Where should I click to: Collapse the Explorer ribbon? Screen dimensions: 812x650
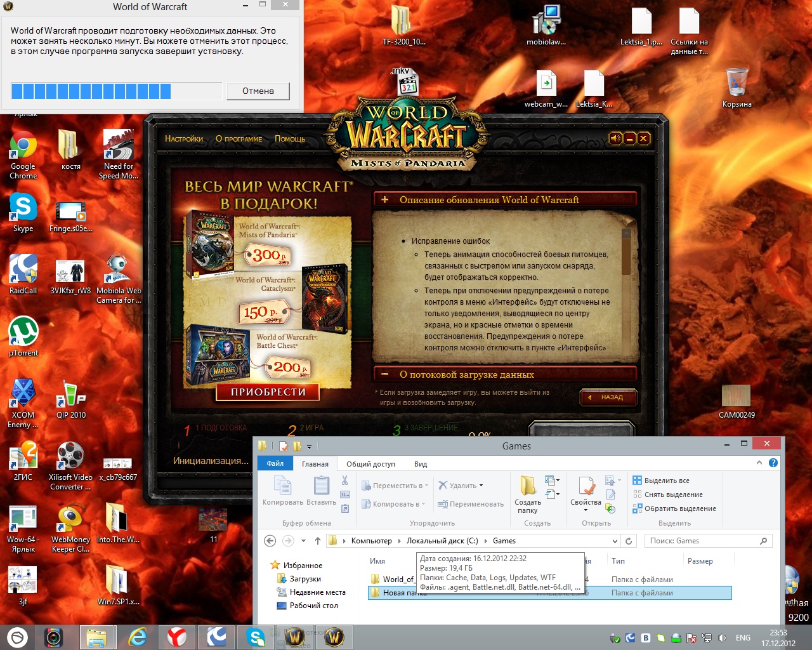click(x=759, y=463)
